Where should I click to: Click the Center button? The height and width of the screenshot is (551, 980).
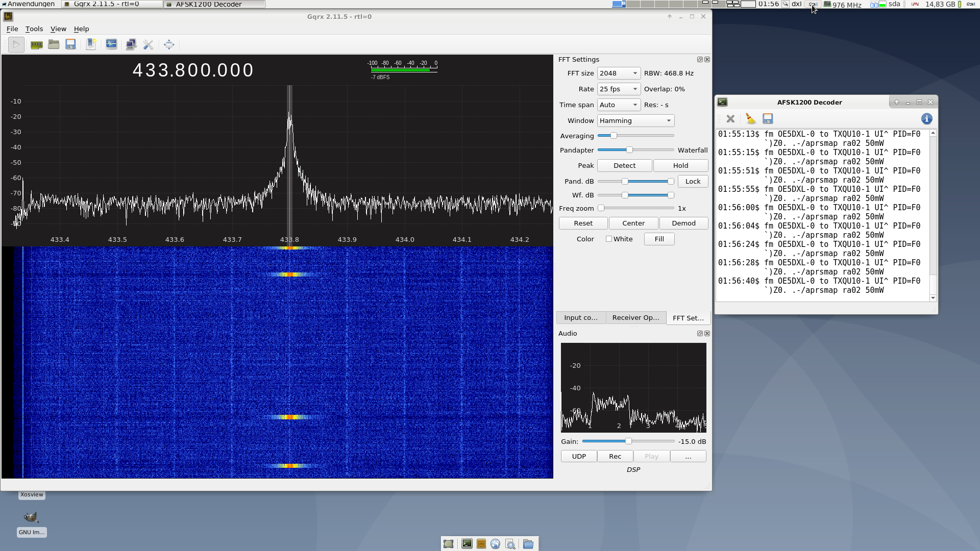point(633,223)
